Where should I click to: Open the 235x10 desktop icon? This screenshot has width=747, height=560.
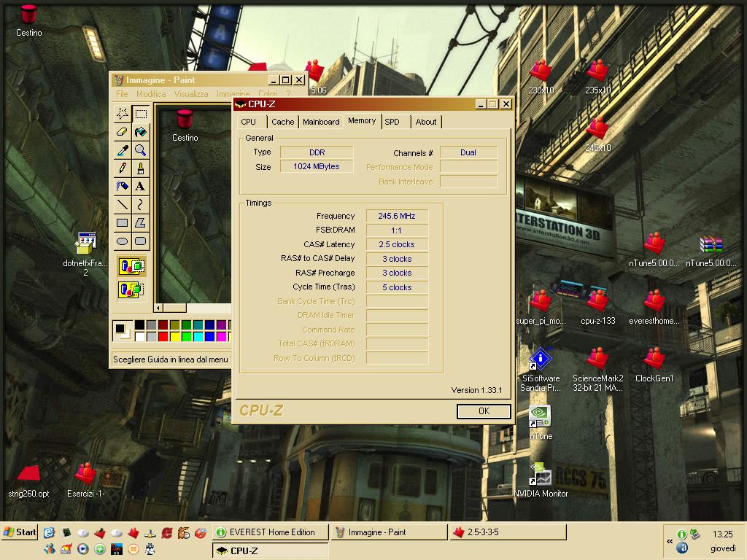click(597, 77)
